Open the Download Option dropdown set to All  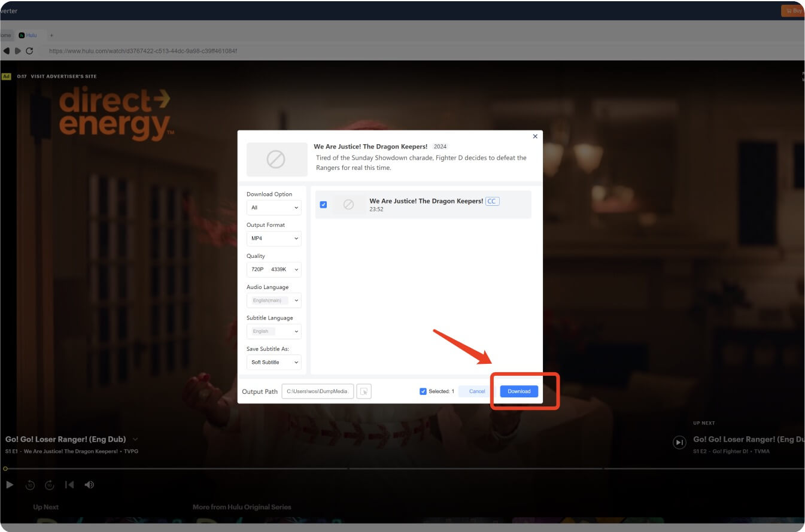coord(274,208)
